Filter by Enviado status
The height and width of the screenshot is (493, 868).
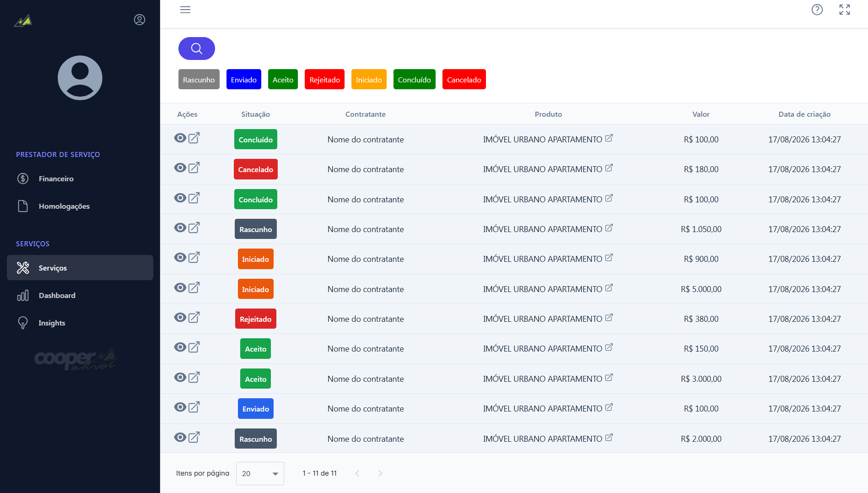pyautogui.click(x=244, y=80)
